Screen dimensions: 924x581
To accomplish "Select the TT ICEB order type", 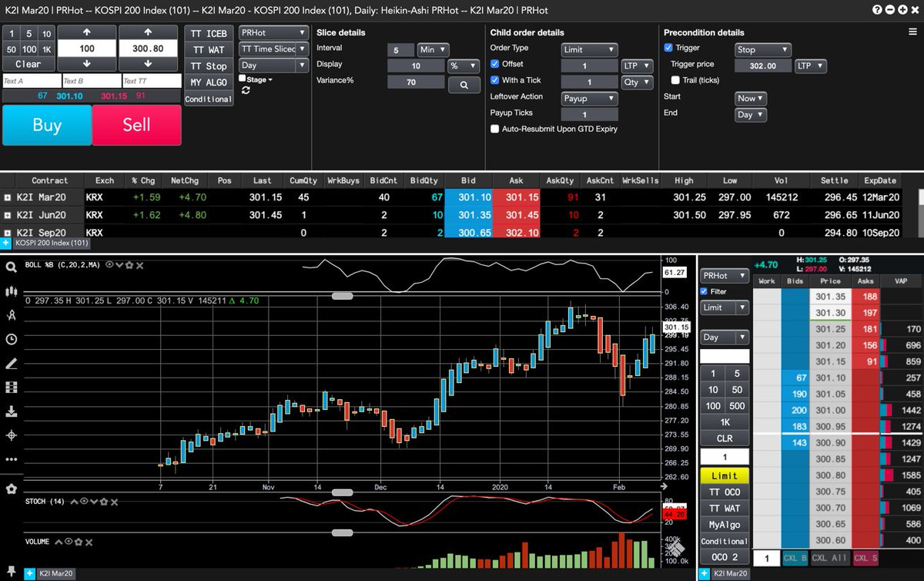I will (209, 34).
